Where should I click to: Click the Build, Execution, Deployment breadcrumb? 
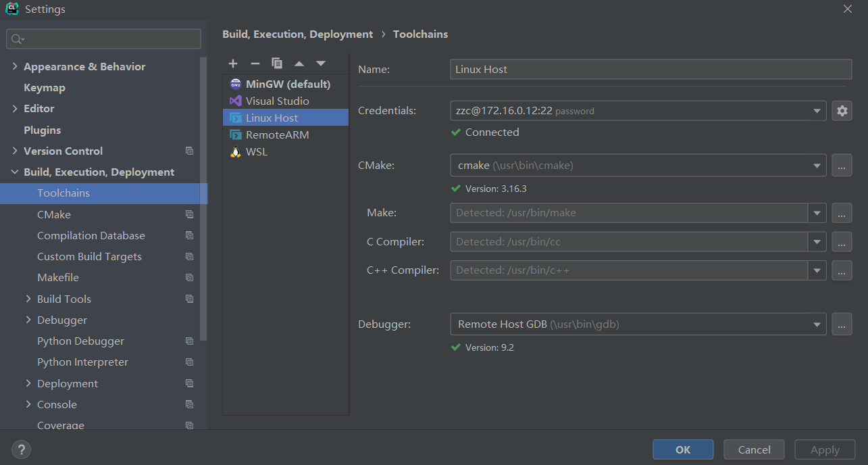298,34
